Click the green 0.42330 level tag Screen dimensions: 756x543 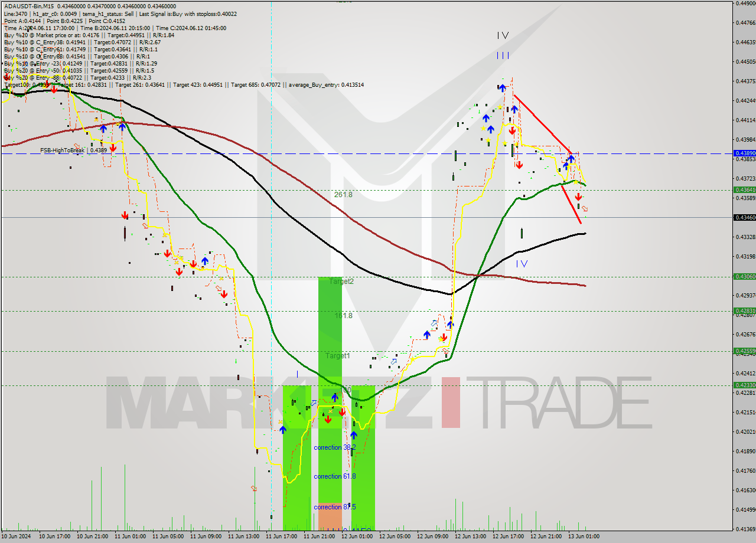pyautogui.click(x=745, y=385)
